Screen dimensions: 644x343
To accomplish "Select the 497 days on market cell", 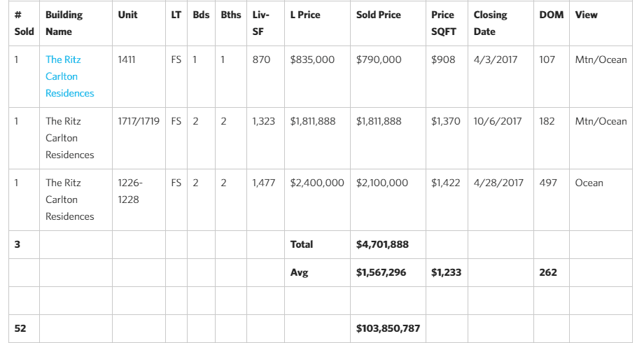I will tap(548, 183).
